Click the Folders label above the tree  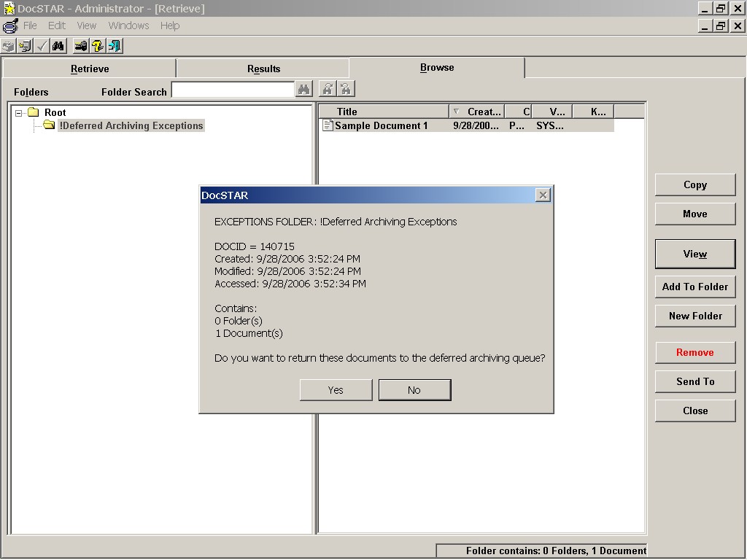click(x=31, y=92)
